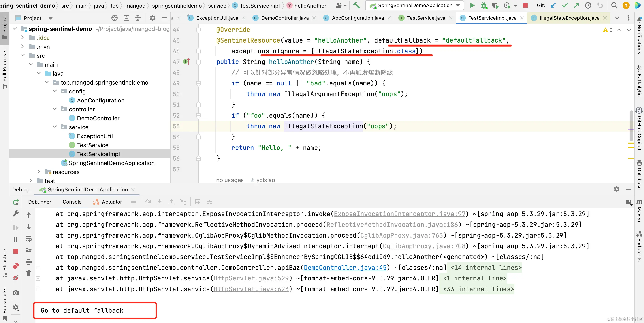Click the CglibAopProxy.java:763 link
Viewport: 644px width, 323px height.
pyautogui.click(x=401, y=235)
